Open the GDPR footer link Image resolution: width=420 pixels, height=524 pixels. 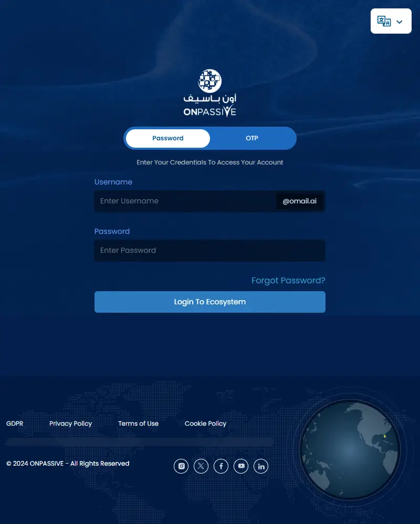pos(15,424)
